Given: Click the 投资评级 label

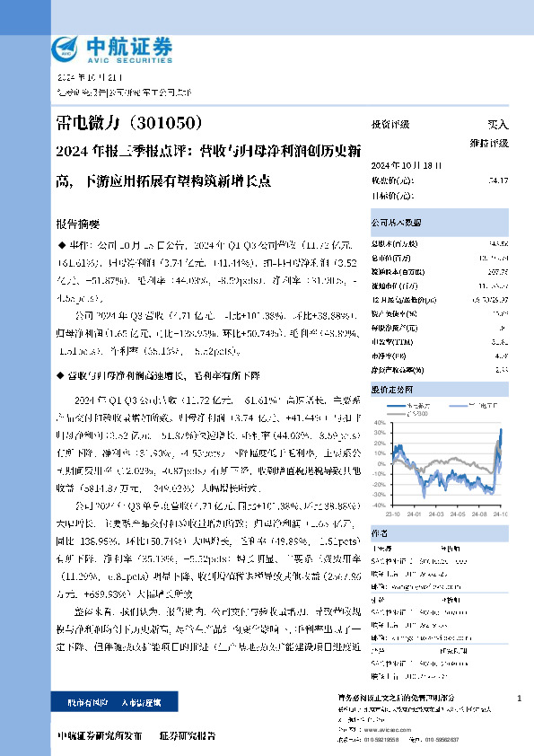Looking at the screenshot, I should point(390,125).
